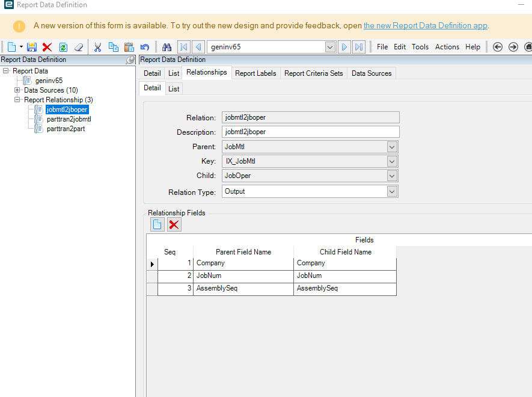Open the geninv65 report ID dropdown

click(330, 47)
